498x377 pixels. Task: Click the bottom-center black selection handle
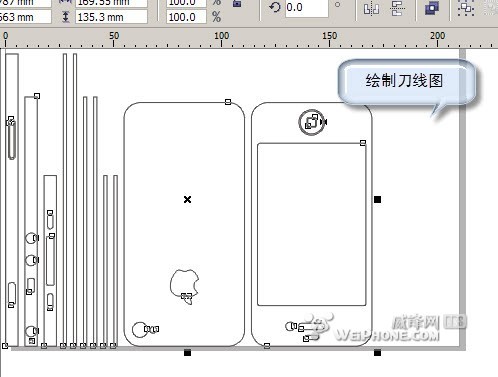tap(187, 353)
